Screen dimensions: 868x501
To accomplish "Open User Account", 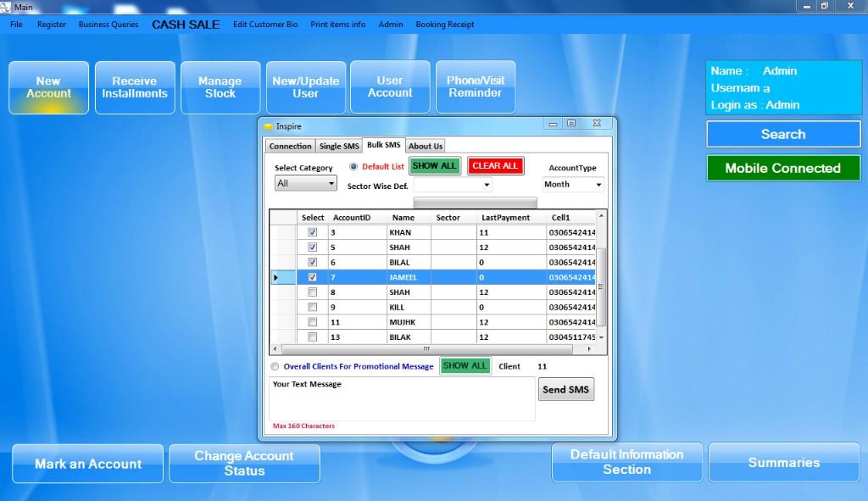I will (x=390, y=87).
